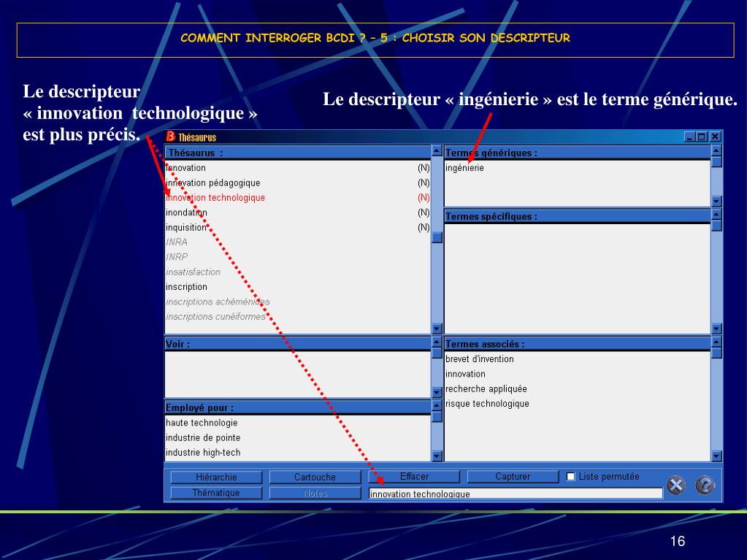Click 'ingénierie' under Termes génériques
Screen dimensions: 747x560
464,168
